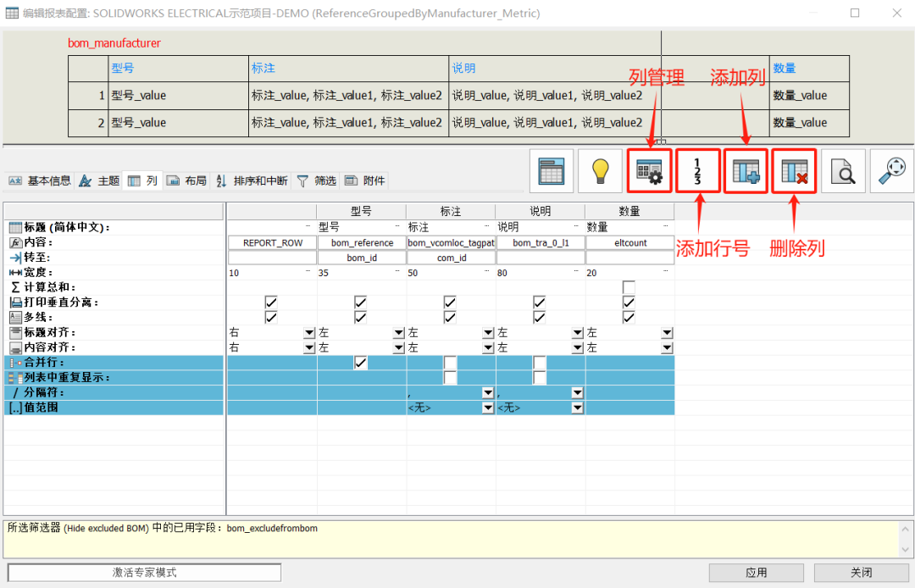Click the delete column icon

tap(794, 171)
